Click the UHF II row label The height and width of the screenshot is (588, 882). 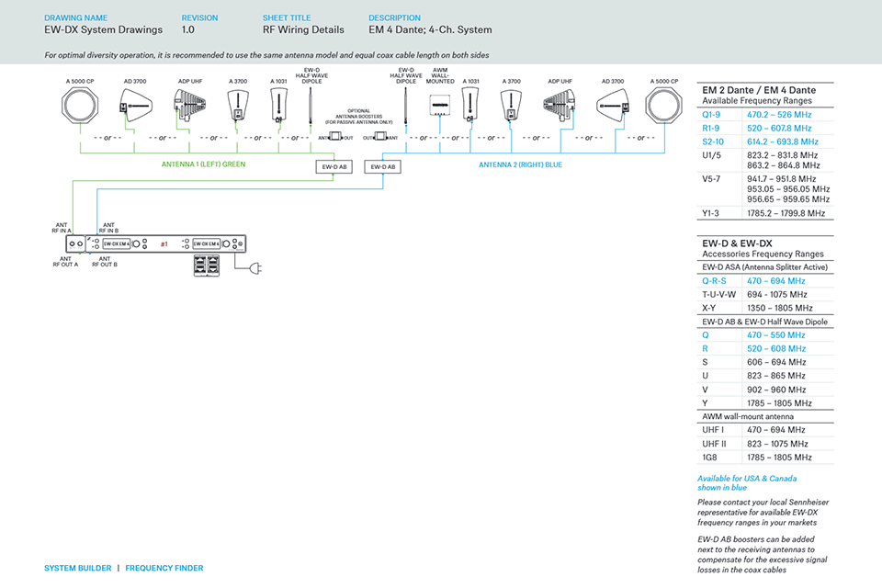tap(714, 444)
